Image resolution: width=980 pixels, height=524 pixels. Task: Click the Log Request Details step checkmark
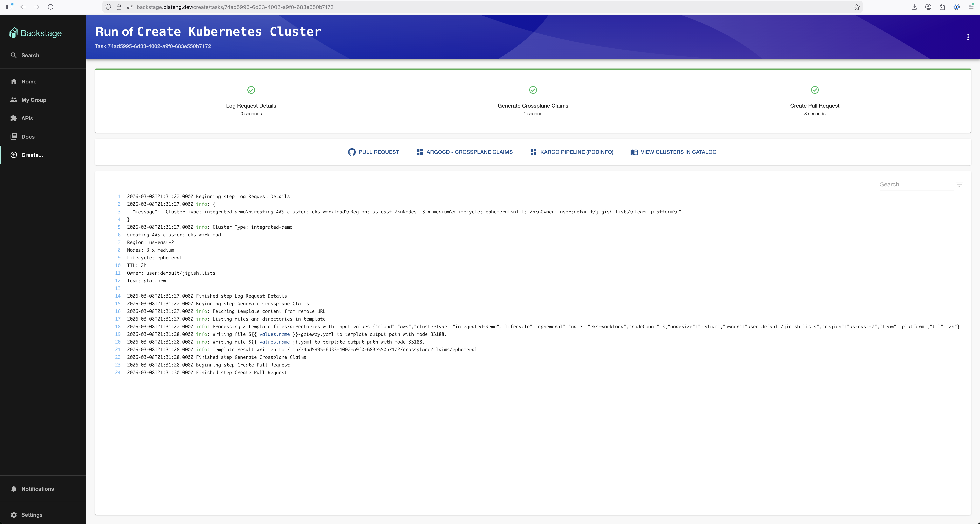coord(251,90)
